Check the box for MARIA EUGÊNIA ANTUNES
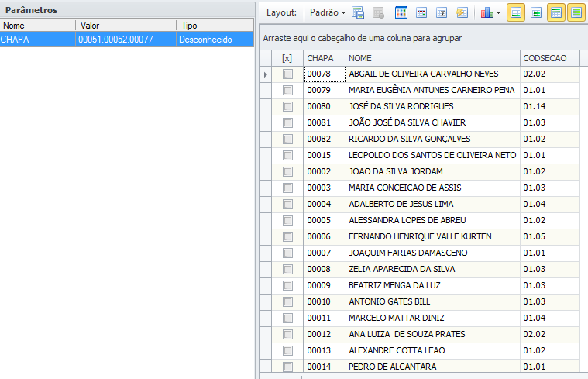Image resolution: width=588 pixels, height=379 pixels. [x=287, y=90]
